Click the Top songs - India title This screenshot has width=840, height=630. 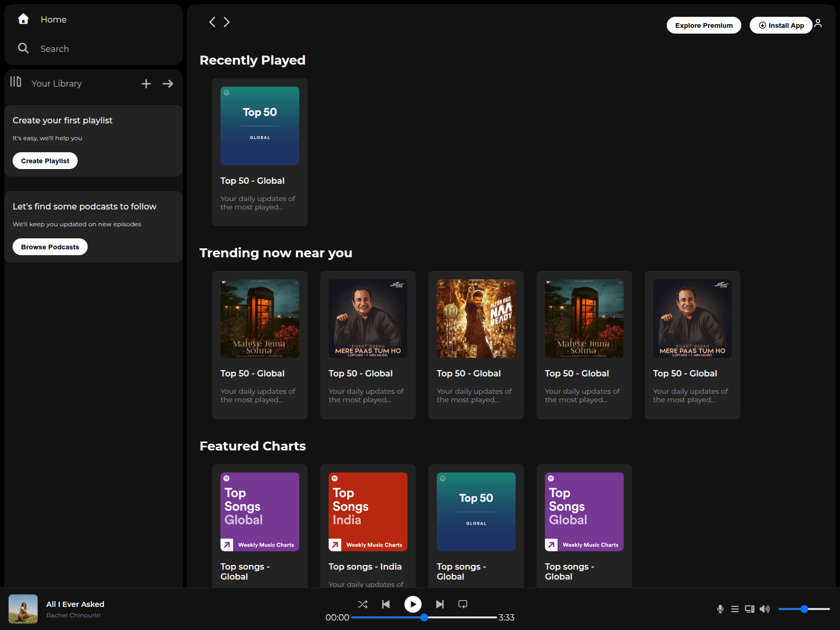(x=365, y=566)
